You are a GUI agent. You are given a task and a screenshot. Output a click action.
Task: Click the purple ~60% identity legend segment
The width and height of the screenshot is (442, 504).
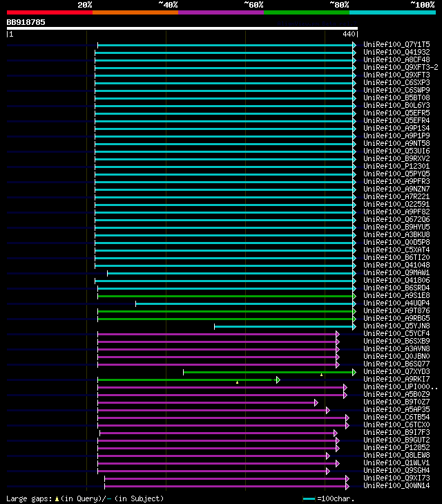point(221,12)
